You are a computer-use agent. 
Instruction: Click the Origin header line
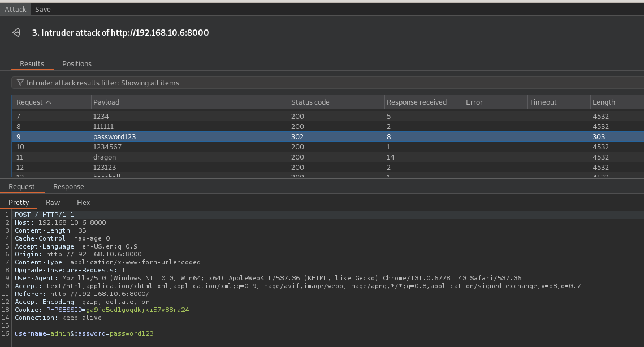[x=78, y=254]
